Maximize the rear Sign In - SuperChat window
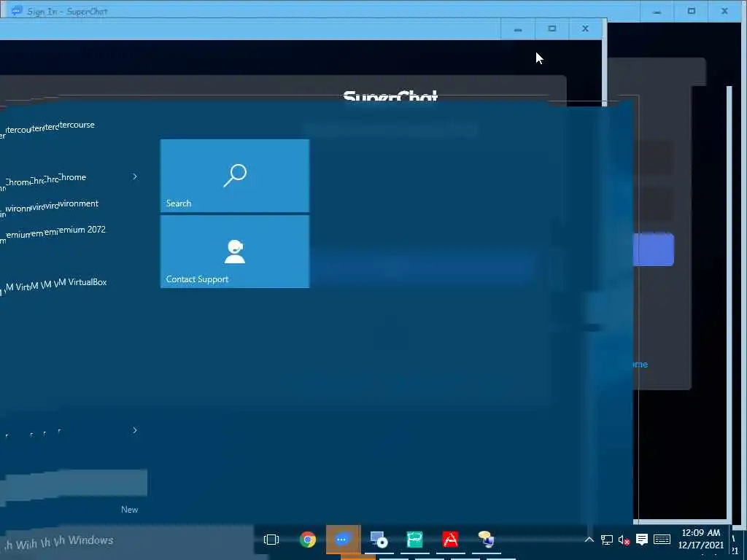747x560 pixels. (x=692, y=11)
